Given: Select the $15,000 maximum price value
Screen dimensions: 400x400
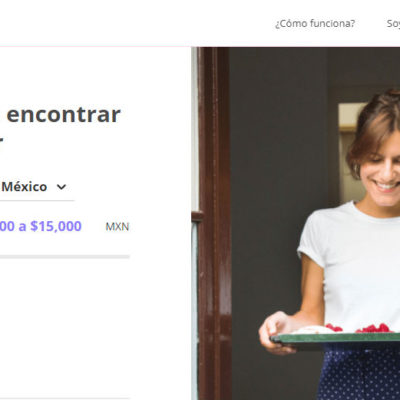Looking at the screenshot, I should coord(56,226).
